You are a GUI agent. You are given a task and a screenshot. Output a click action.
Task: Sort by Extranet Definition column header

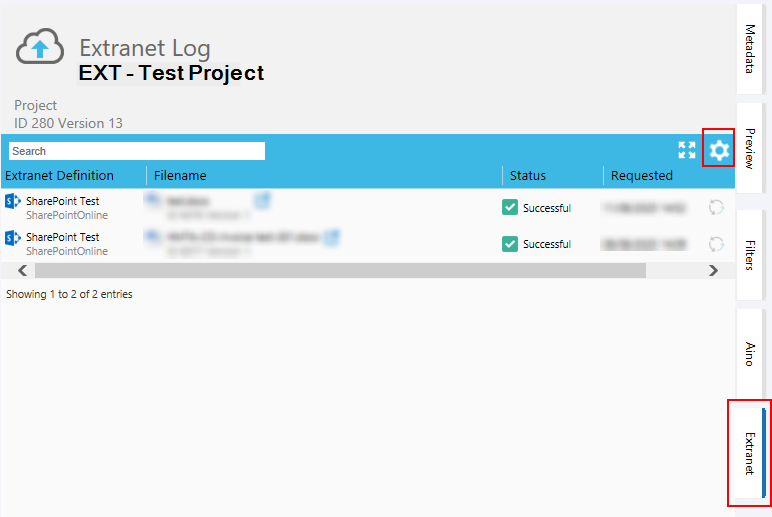point(60,176)
